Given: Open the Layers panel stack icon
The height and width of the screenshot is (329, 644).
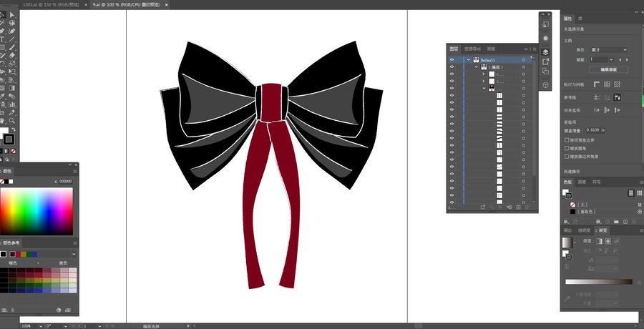Looking at the screenshot, I should tap(545, 52).
